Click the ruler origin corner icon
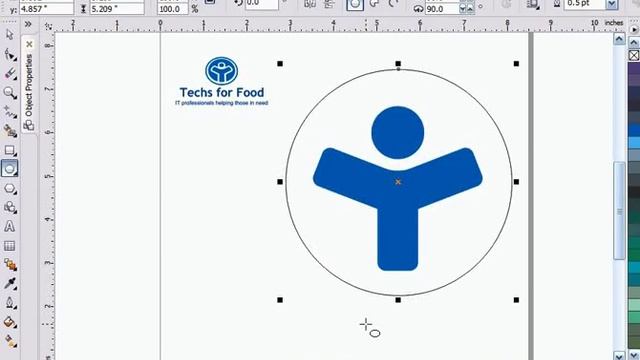The height and width of the screenshot is (360, 640). tap(48, 26)
